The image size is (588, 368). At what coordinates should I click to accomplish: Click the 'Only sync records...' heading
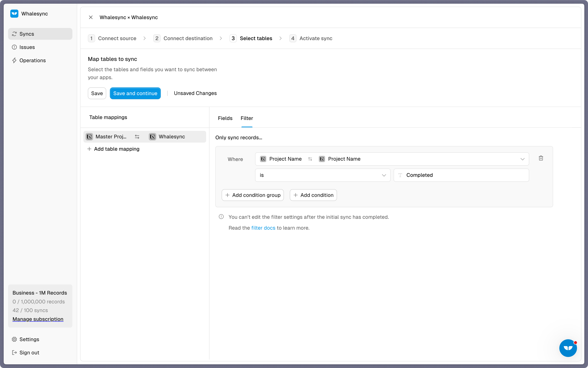point(239,137)
